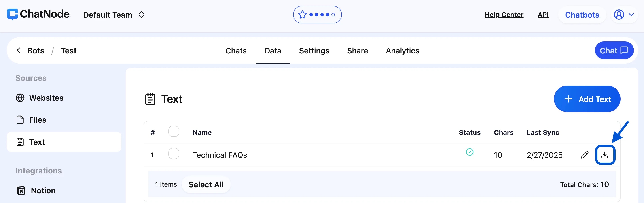Click the Total Chars: 10 label
The image size is (644, 203).
(584, 184)
